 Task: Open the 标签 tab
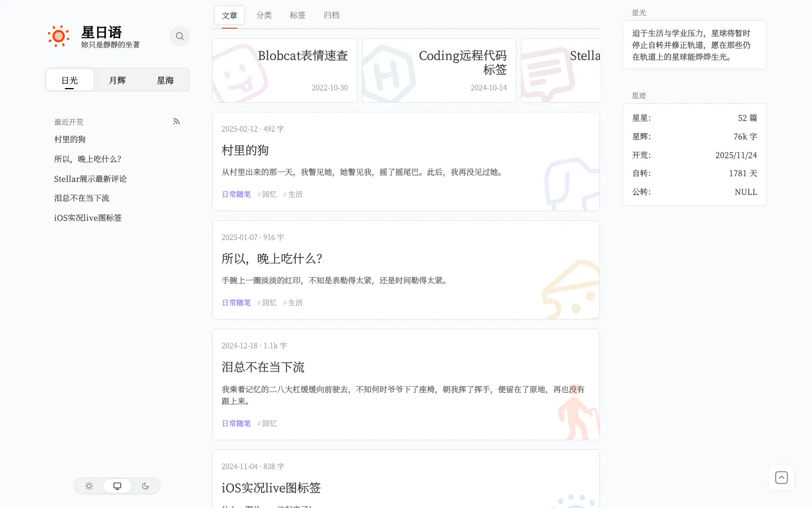point(298,15)
